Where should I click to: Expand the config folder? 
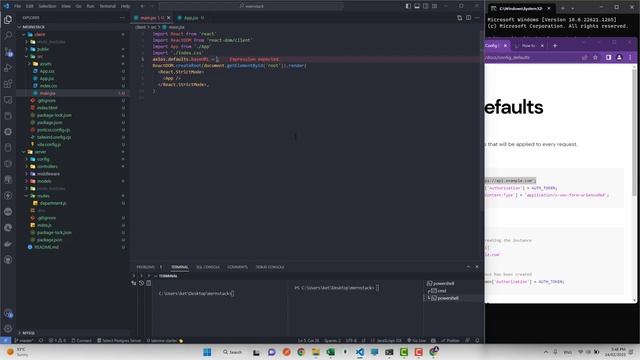pyautogui.click(x=43, y=159)
